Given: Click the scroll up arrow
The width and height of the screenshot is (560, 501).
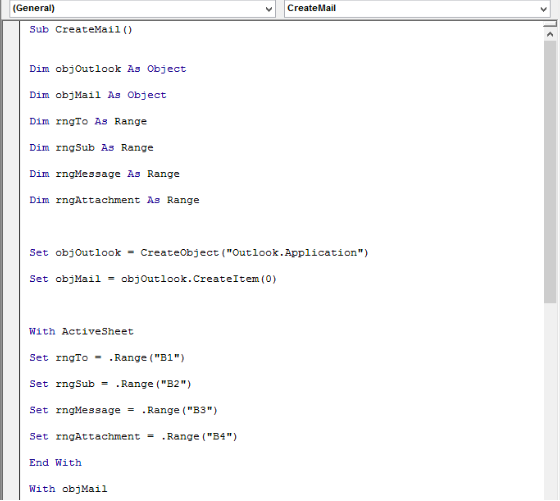Looking at the screenshot, I should pos(550,35).
